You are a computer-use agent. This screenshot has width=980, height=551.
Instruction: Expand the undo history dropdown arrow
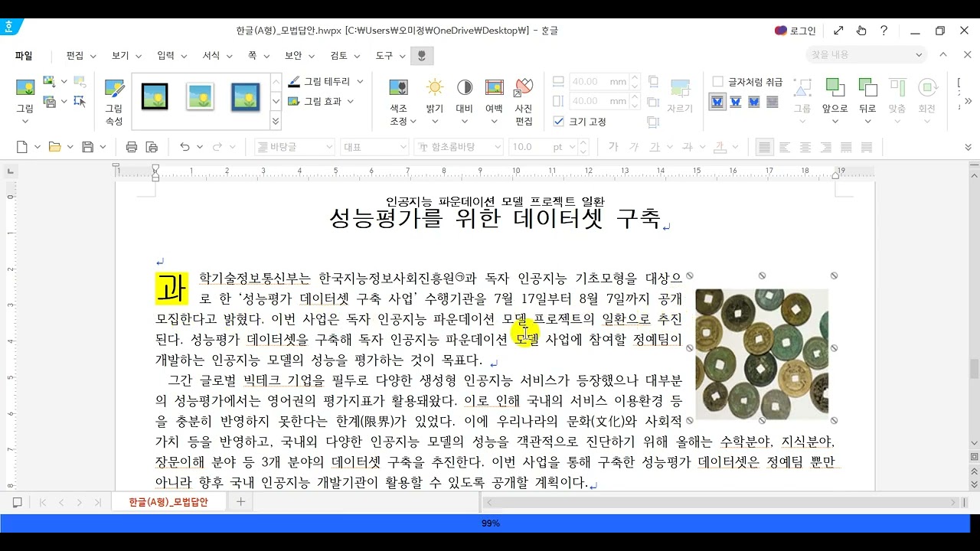pyautogui.click(x=200, y=147)
